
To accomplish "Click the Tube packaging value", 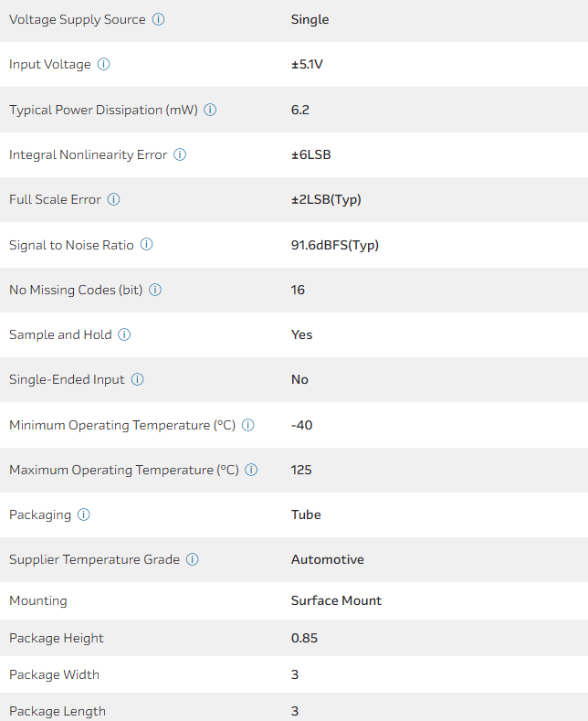I will (306, 514).
